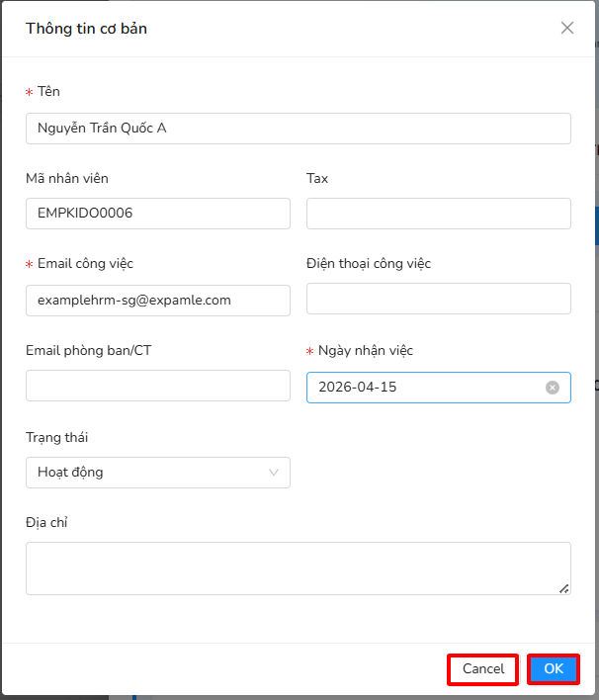
Task: Click the Thông tin cơ bản title
Action: pyautogui.click(x=87, y=29)
